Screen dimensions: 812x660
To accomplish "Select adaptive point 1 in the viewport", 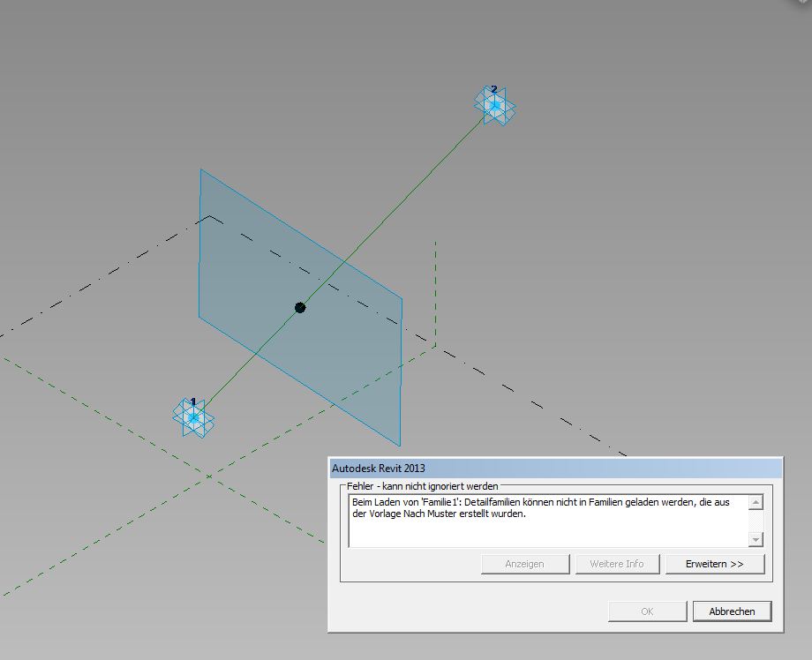I will point(193,417).
